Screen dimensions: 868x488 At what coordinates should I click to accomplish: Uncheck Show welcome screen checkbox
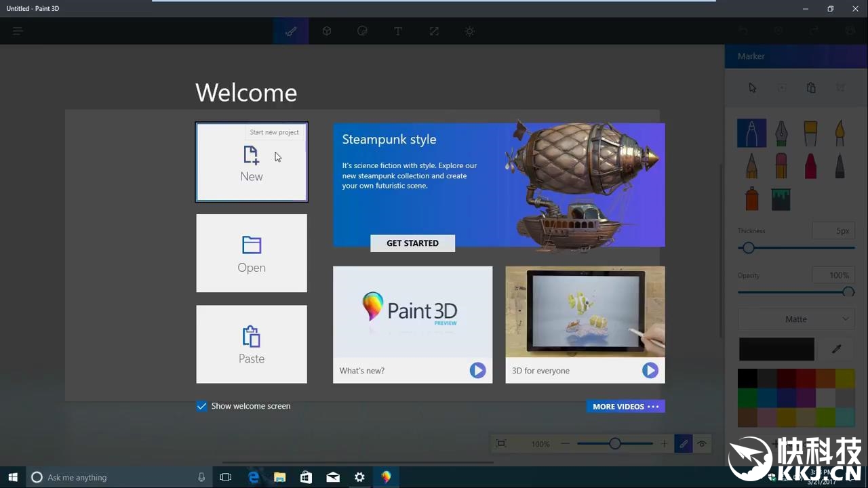[201, 406]
